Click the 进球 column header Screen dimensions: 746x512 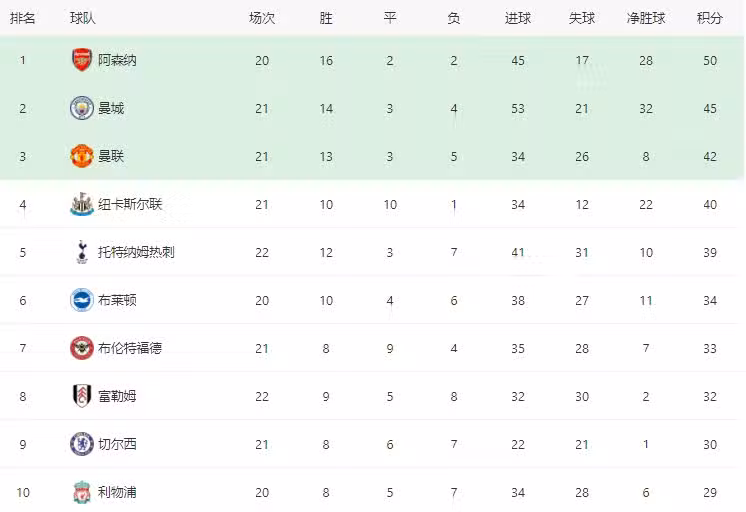pyautogui.click(x=518, y=18)
